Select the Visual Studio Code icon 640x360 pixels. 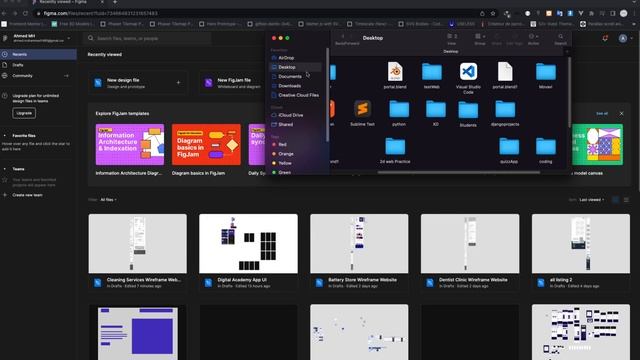pyautogui.click(x=468, y=72)
